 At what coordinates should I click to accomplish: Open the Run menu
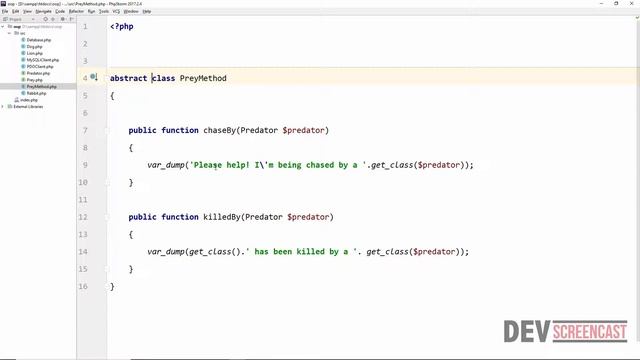tap(91, 11)
